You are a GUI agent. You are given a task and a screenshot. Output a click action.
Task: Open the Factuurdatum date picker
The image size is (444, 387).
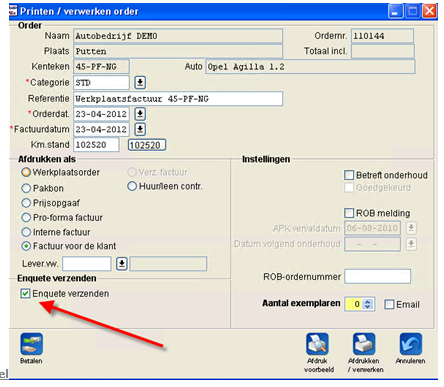[x=140, y=129]
